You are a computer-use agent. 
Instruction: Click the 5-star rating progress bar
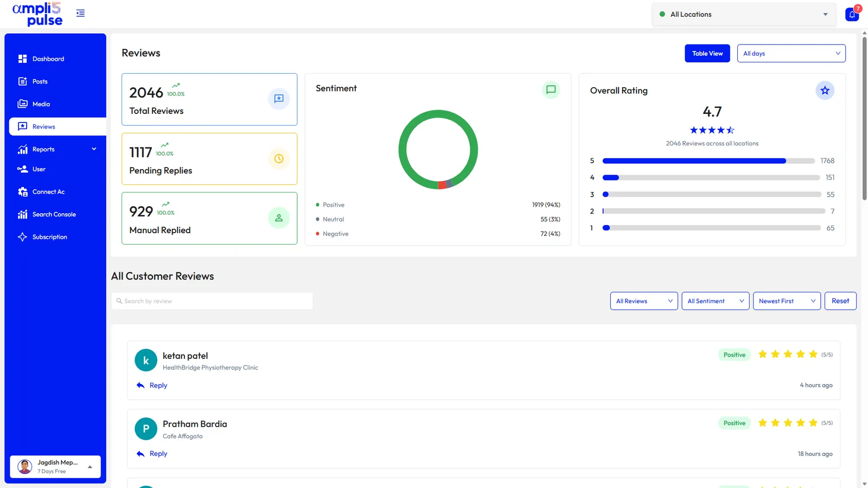point(709,161)
